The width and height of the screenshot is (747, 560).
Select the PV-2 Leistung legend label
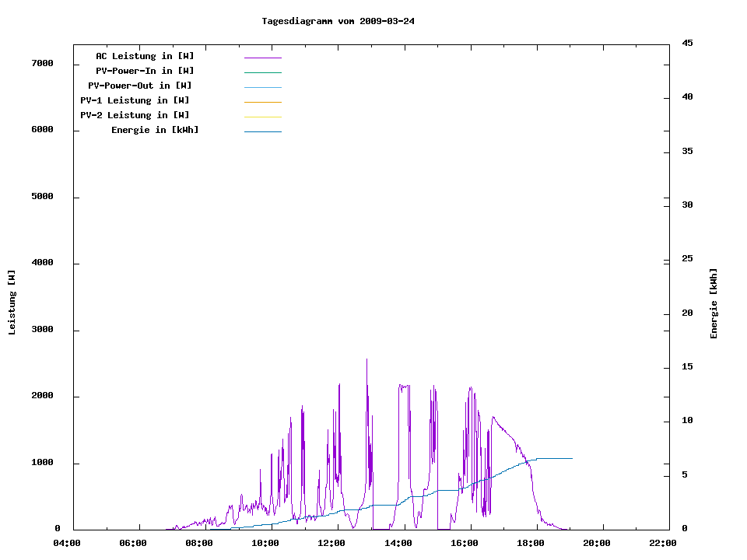135,115
